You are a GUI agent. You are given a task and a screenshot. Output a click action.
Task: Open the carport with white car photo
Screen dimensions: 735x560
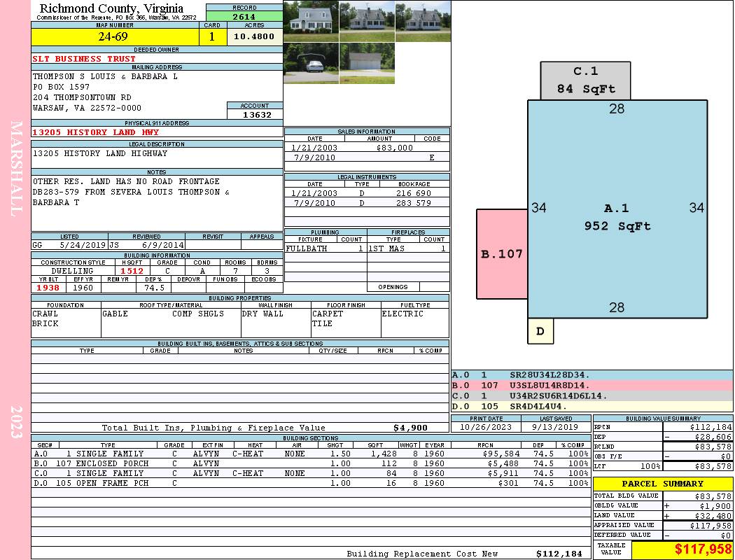pyautogui.click(x=311, y=63)
